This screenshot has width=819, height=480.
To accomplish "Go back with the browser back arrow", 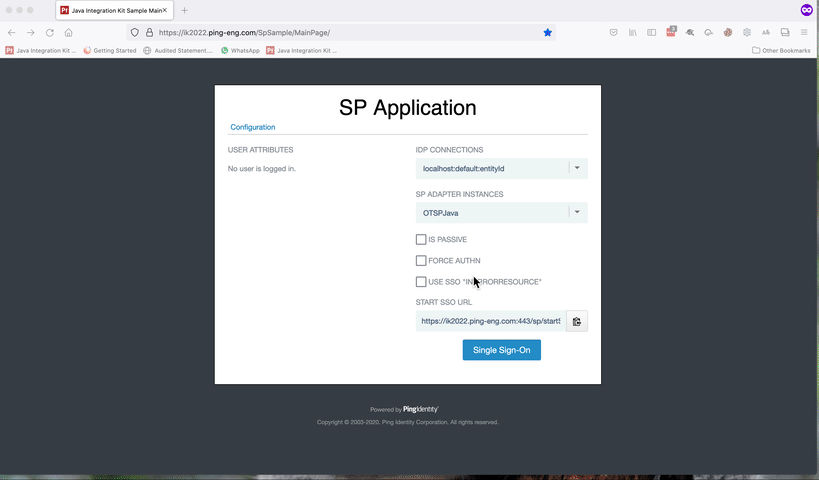I will click(x=11, y=32).
